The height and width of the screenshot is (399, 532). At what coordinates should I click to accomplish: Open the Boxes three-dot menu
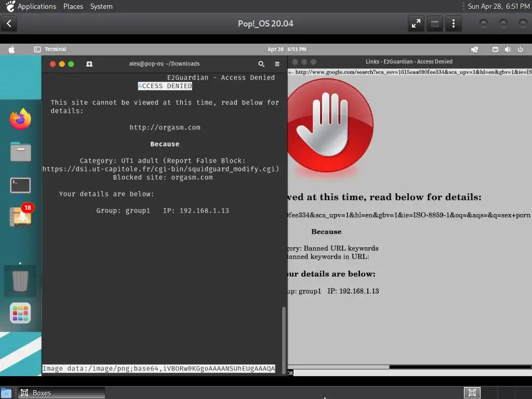[x=453, y=23]
